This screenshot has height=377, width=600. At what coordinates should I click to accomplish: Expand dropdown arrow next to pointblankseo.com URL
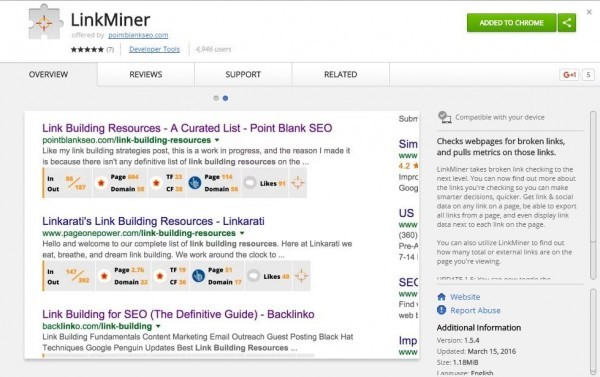pyautogui.click(x=217, y=140)
